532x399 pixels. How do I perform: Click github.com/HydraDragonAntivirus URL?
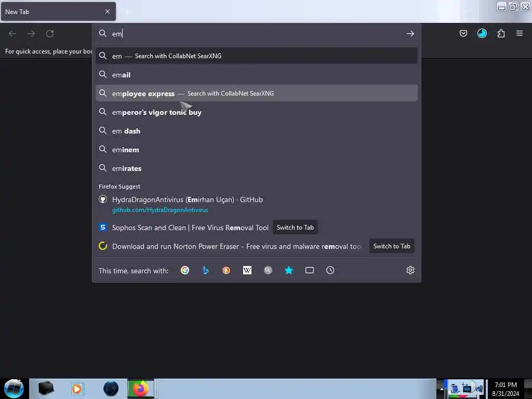(160, 210)
